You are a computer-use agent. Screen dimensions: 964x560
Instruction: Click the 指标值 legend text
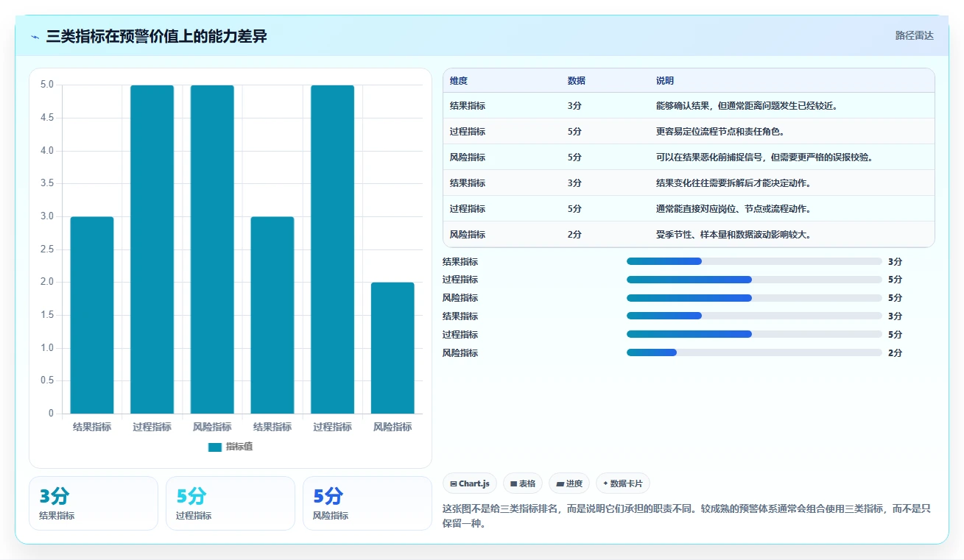239,447
